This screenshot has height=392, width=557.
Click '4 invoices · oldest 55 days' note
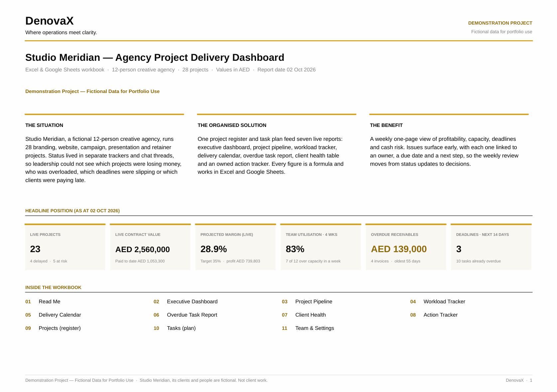tap(395, 261)
